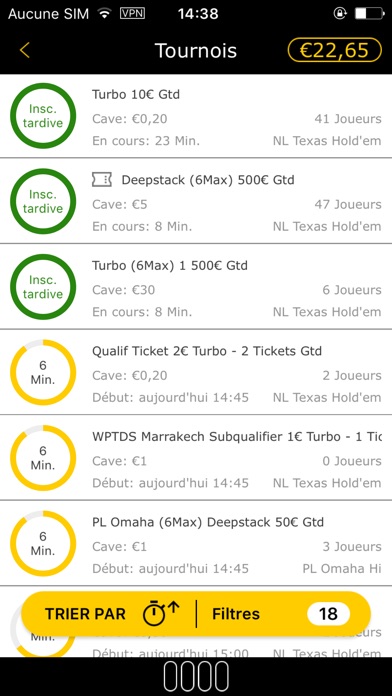Tap Insc. tardive circle for Turbo 1 500€ Gtd
The image size is (392, 696).
coord(43,287)
